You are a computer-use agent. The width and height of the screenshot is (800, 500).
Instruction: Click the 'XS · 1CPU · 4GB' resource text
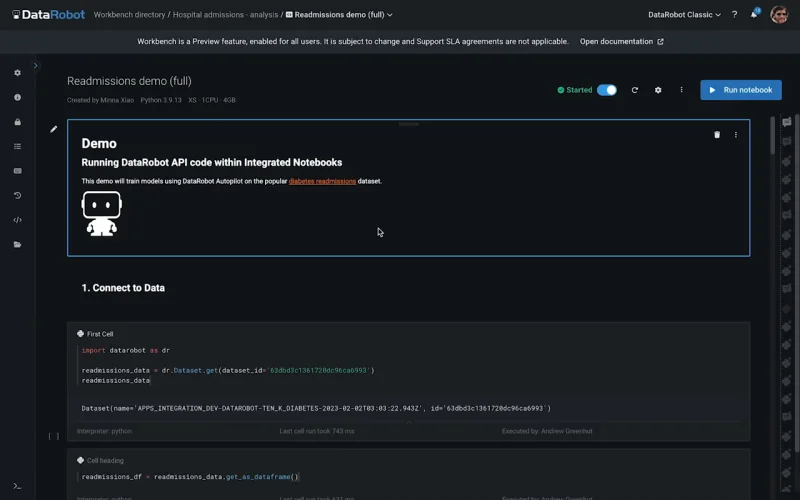coord(212,100)
